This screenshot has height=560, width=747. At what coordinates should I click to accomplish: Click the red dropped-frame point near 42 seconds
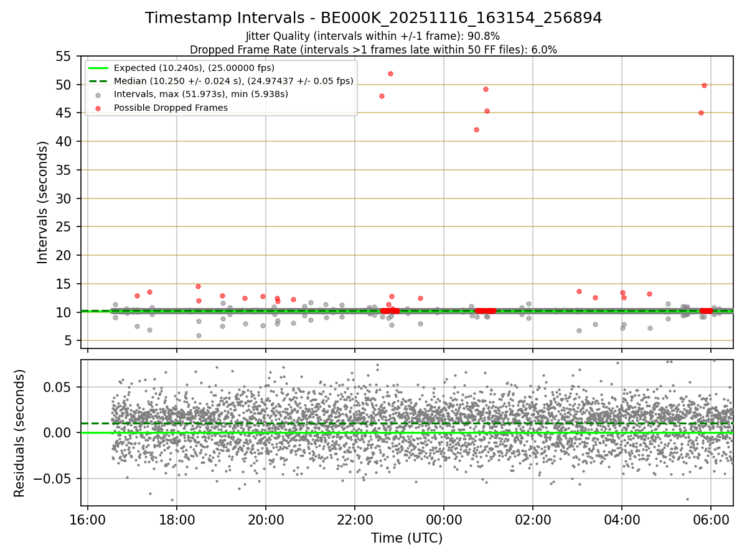pyautogui.click(x=476, y=129)
